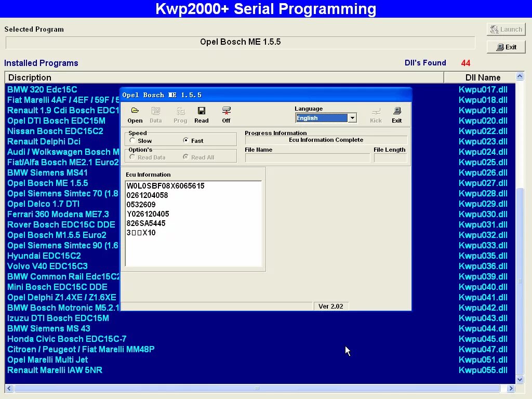Click the Dll Name column header

point(480,77)
